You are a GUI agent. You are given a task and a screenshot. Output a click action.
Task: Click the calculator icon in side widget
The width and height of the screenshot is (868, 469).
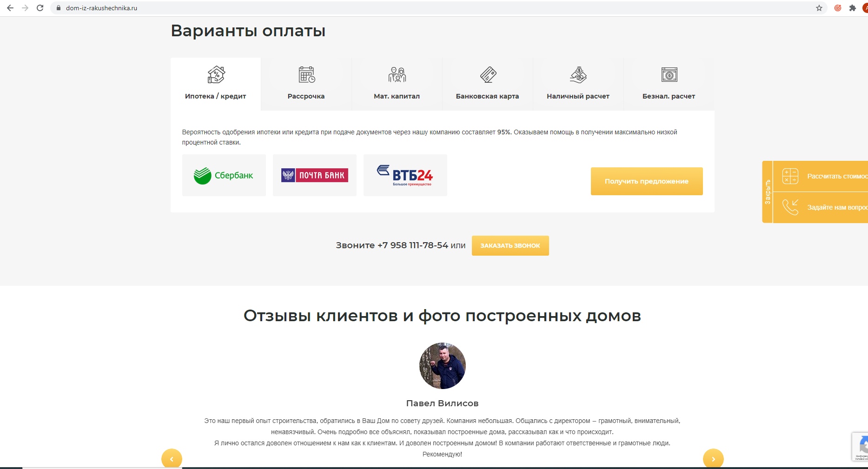tap(790, 176)
